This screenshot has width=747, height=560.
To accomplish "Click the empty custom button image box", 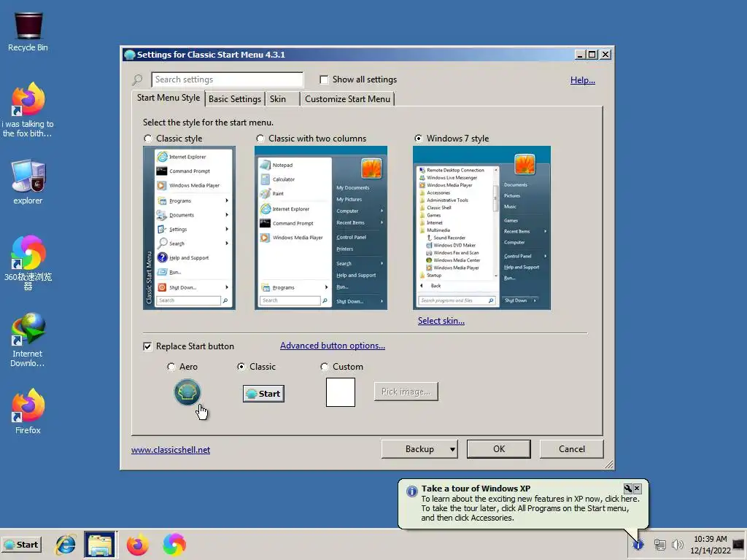I will [341, 392].
